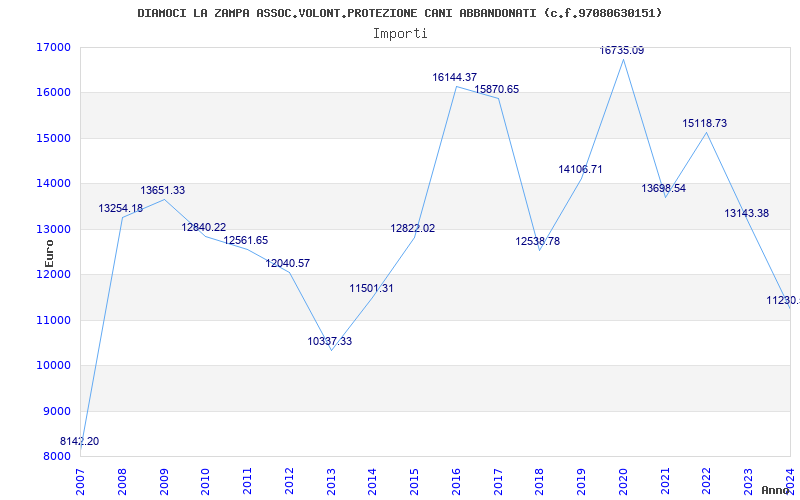Click the data label 12840.22

(204, 227)
